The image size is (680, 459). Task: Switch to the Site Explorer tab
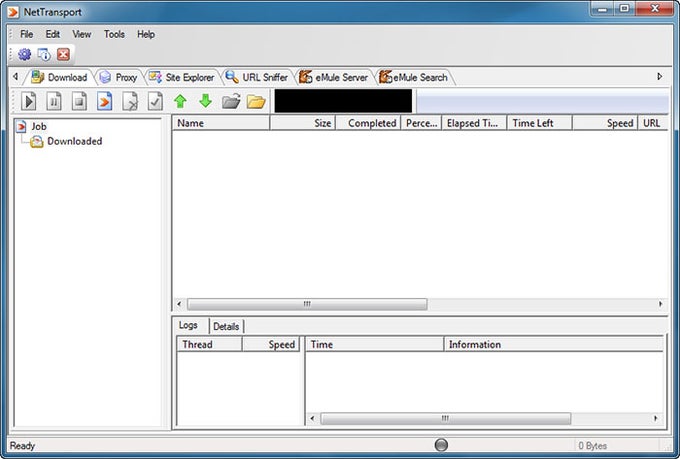pyautogui.click(x=182, y=77)
